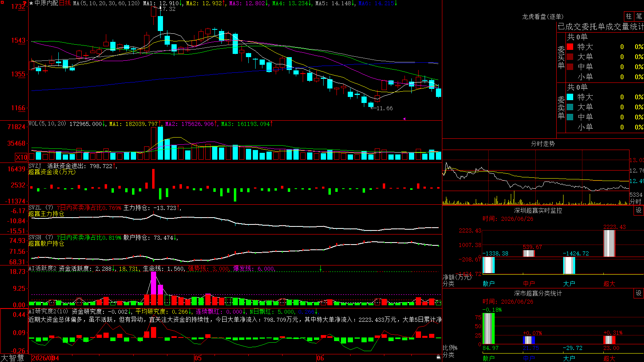Click the lock icon below the K-line chart
Viewport: 644px width, 362px height.
(x=438, y=357)
